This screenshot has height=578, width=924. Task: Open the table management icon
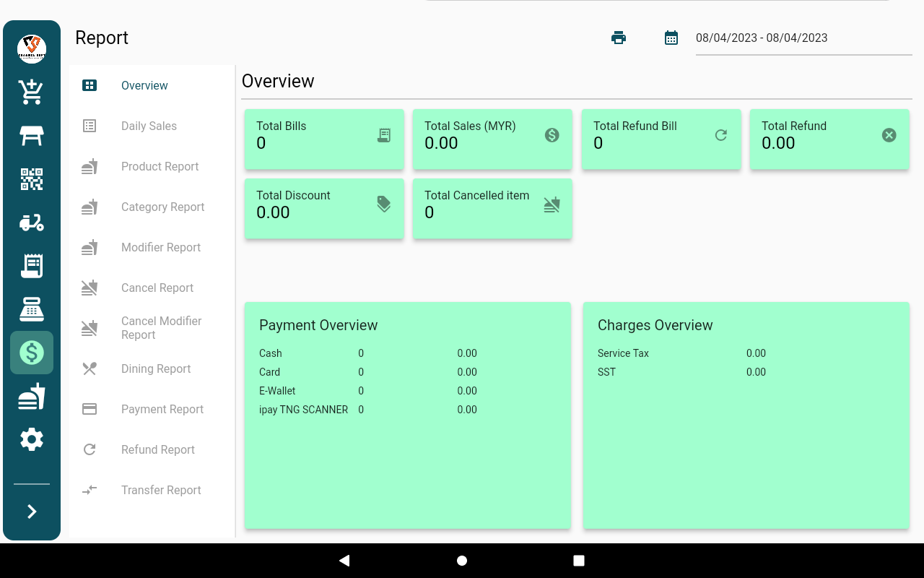32,136
